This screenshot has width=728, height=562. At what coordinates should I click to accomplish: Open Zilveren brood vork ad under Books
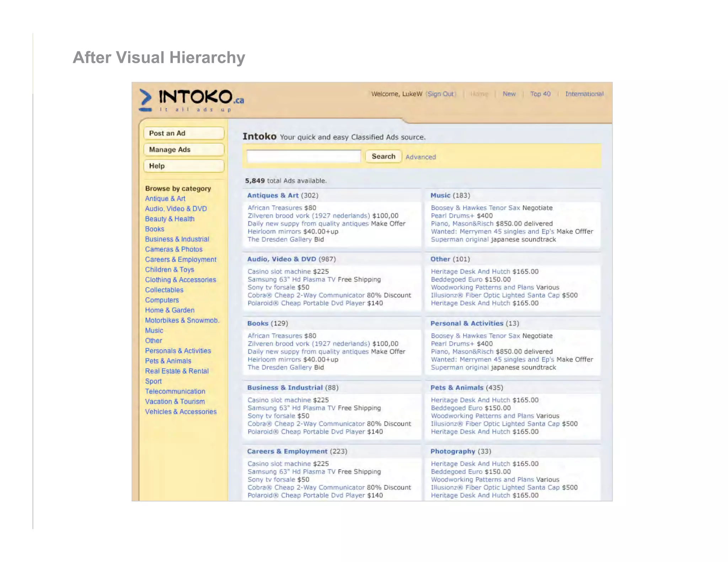pyautogui.click(x=309, y=344)
